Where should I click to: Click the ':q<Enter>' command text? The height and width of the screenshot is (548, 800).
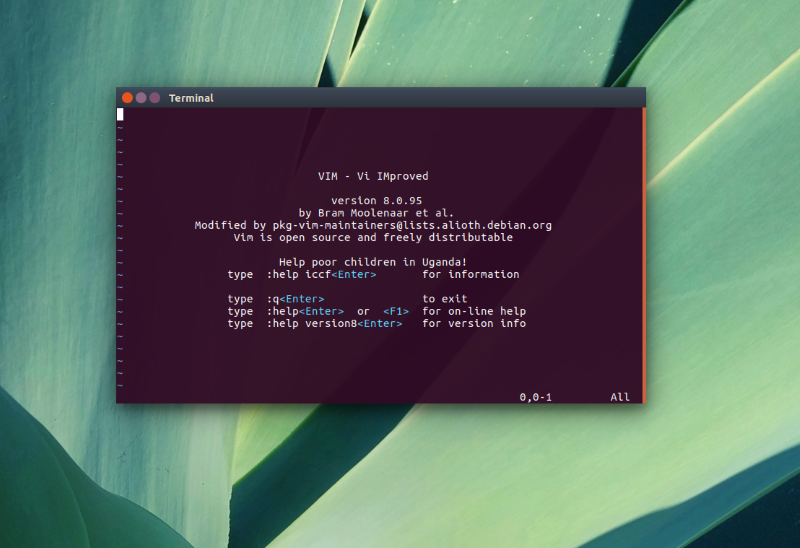295,299
